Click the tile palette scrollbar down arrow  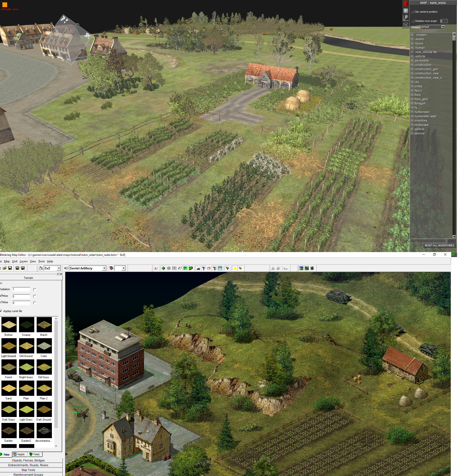(56, 446)
